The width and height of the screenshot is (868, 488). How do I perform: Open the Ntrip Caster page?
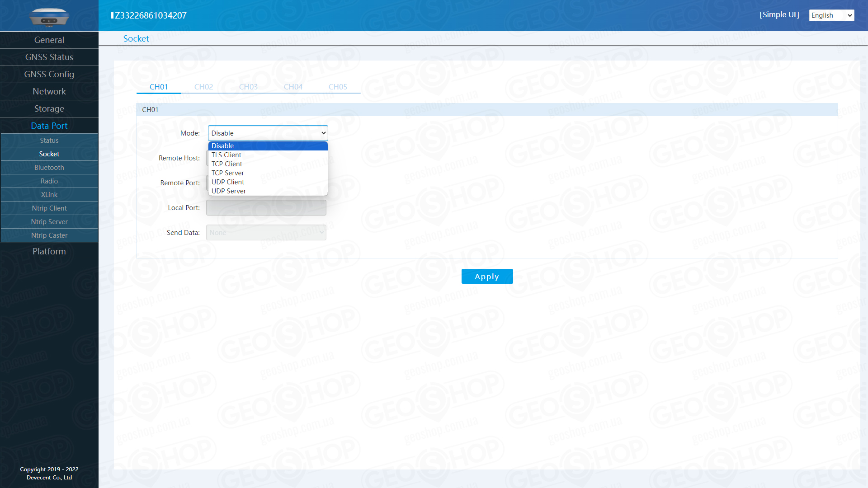pyautogui.click(x=49, y=235)
